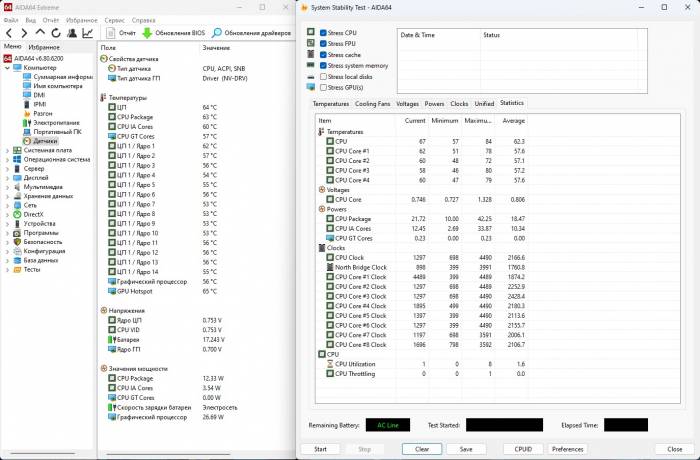Switch to the Voltages tab
Image resolution: width=700 pixels, height=460 pixels.
[x=407, y=104]
